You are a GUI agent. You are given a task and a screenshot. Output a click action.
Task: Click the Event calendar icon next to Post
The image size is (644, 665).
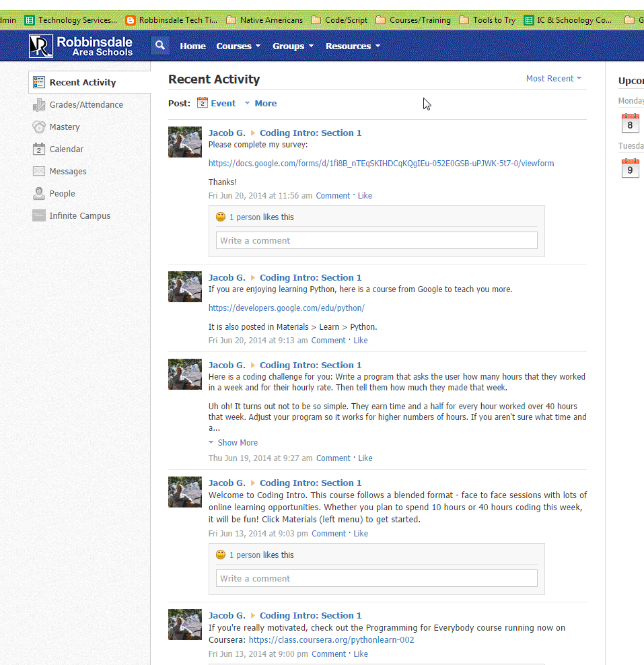tap(203, 102)
